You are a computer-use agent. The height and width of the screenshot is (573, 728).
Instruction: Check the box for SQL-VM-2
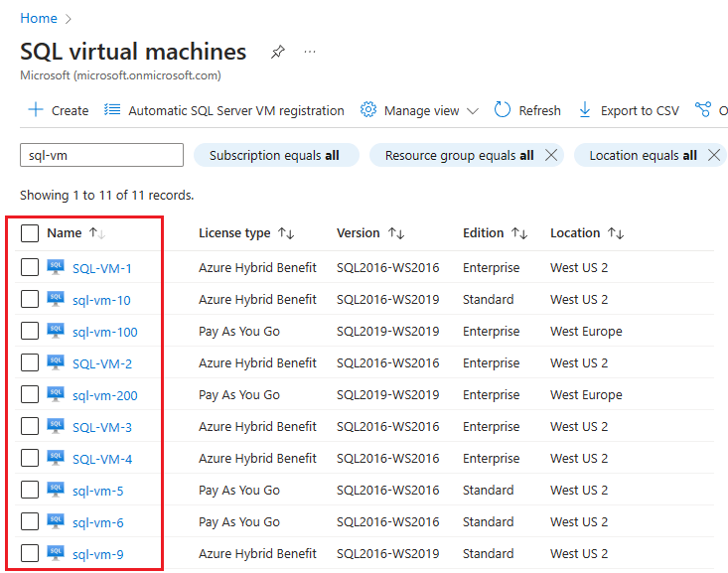(30, 362)
